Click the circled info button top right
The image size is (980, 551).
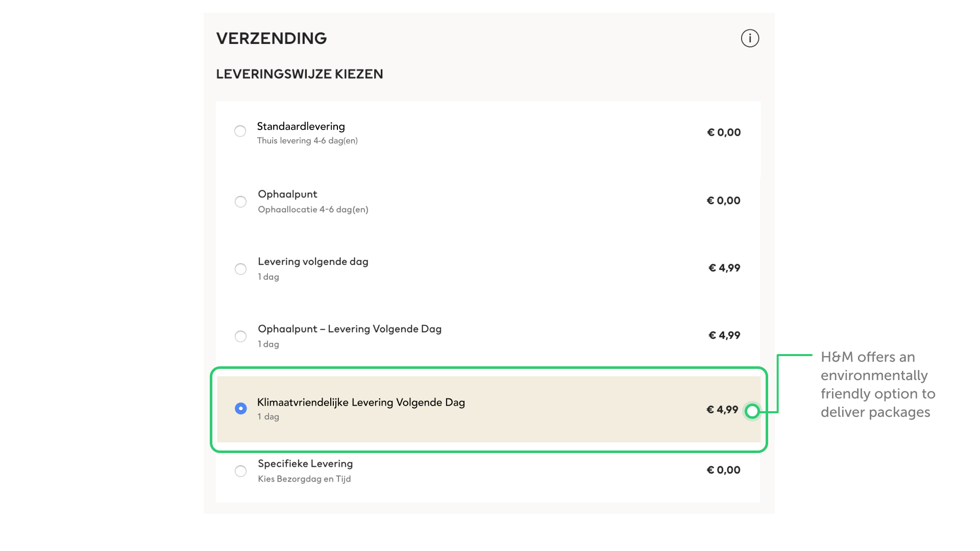[750, 38]
